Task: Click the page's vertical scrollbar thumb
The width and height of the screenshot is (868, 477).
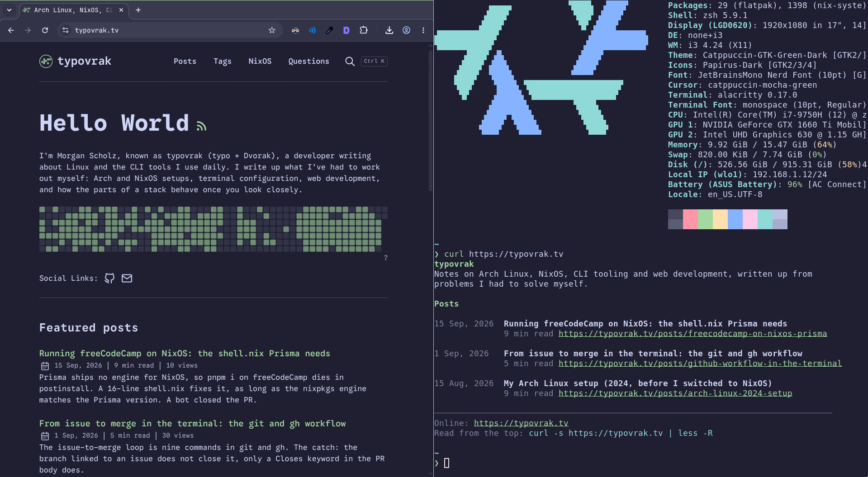Action: tap(430, 120)
